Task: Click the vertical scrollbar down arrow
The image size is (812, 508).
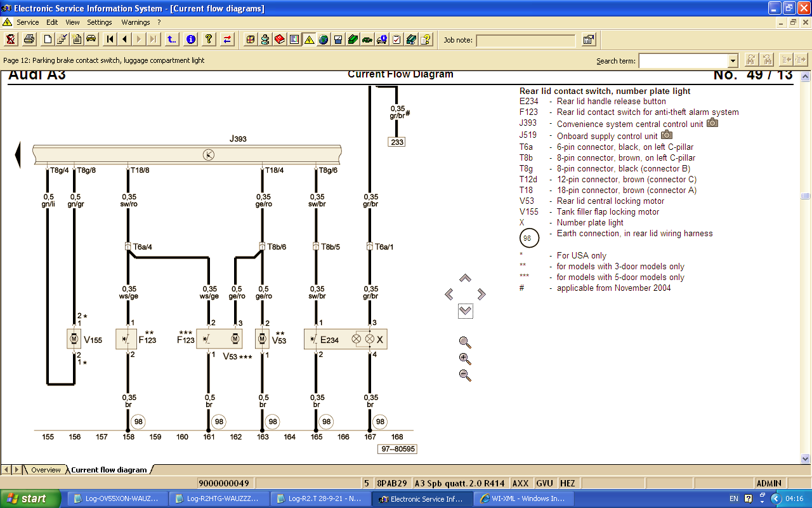Action: (x=806, y=458)
